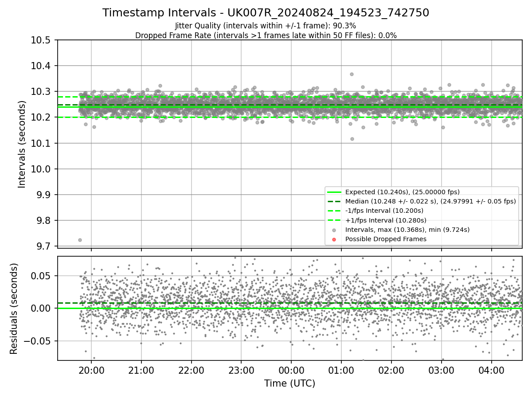Click the legend entry '+1/fps Interval (10.280s)'
This screenshot has width=532, height=399.
tap(386, 220)
